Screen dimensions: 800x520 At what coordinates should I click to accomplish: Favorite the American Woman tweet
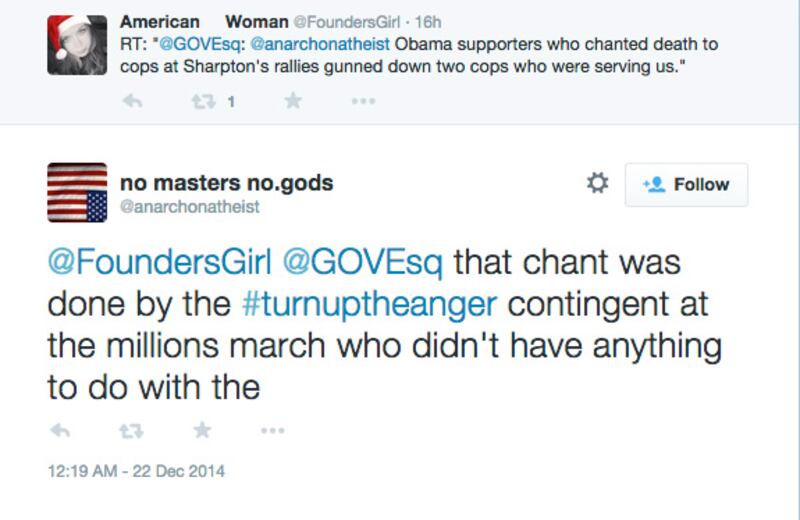click(292, 100)
